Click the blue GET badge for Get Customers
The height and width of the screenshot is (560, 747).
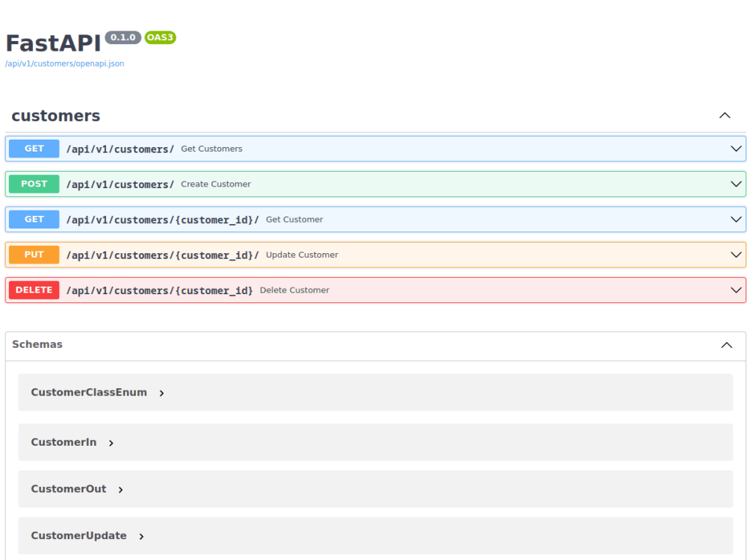[33, 149]
